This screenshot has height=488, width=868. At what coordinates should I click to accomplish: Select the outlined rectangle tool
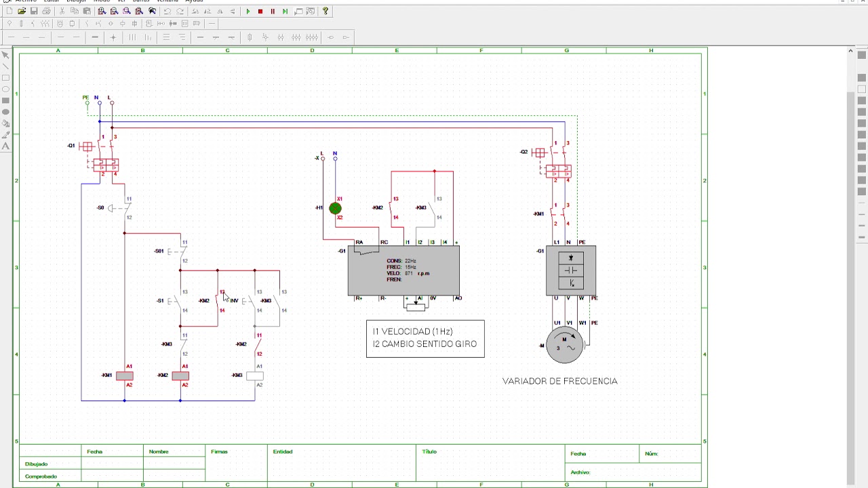point(5,78)
